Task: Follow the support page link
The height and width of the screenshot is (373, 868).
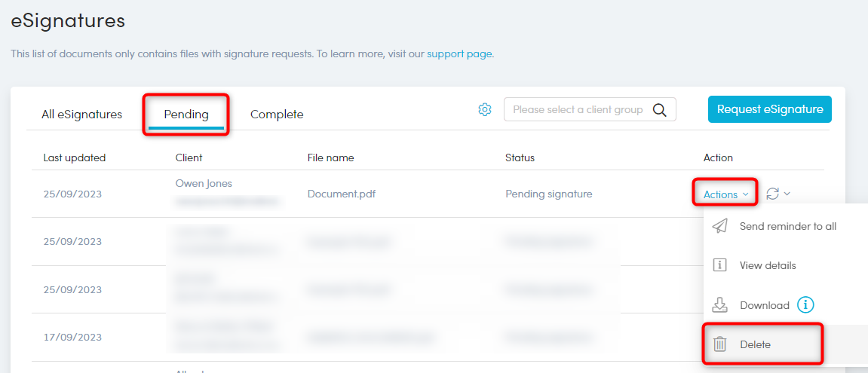Action: tap(459, 54)
